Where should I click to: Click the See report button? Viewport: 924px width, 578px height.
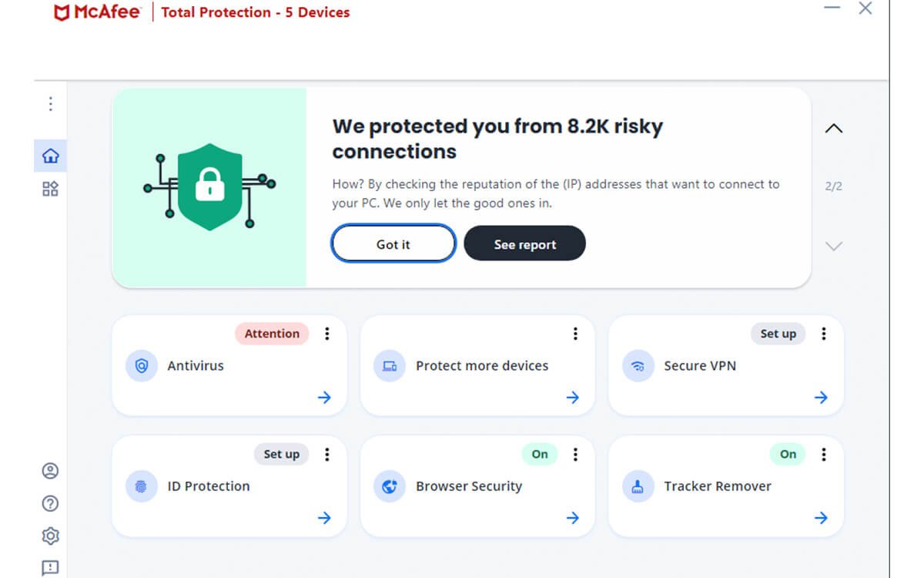pyautogui.click(x=524, y=244)
